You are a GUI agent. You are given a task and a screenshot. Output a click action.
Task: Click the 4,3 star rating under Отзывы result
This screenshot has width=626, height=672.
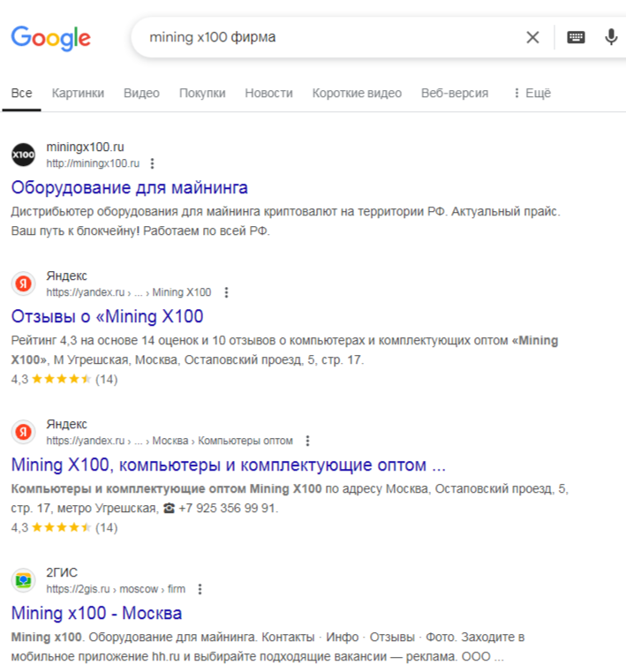coord(64,379)
